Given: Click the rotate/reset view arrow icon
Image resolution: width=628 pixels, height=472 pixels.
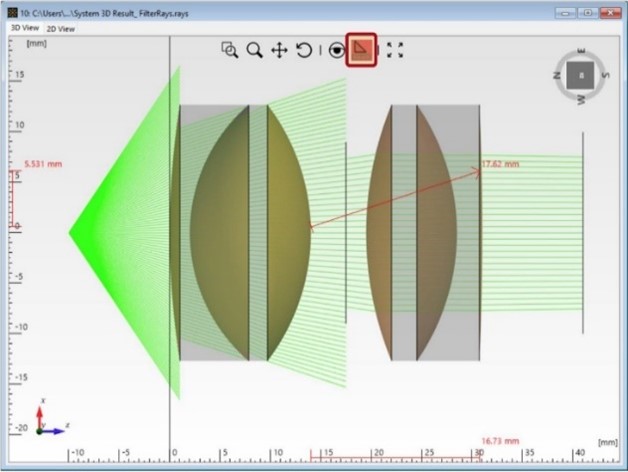Looking at the screenshot, I should [x=304, y=50].
